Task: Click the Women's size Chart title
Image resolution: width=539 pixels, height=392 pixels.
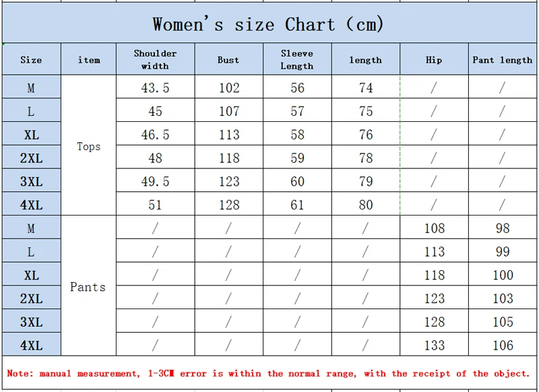Action: pos(269,23)
